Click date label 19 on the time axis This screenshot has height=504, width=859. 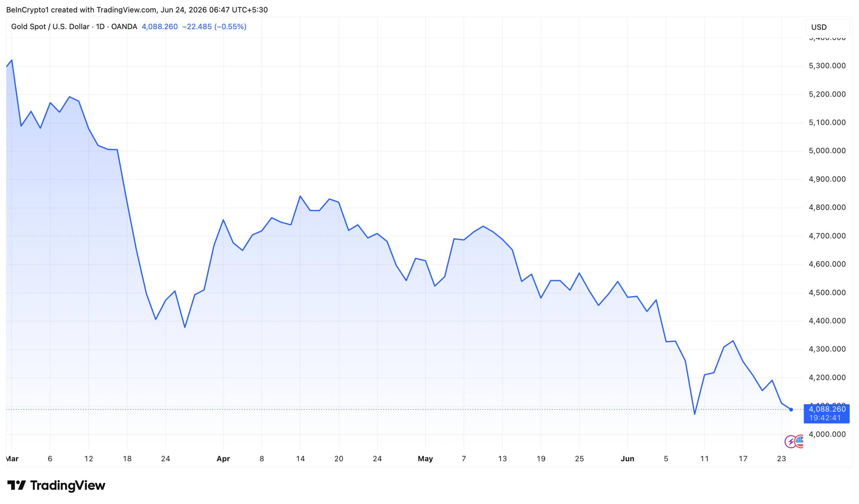(541, 459)
